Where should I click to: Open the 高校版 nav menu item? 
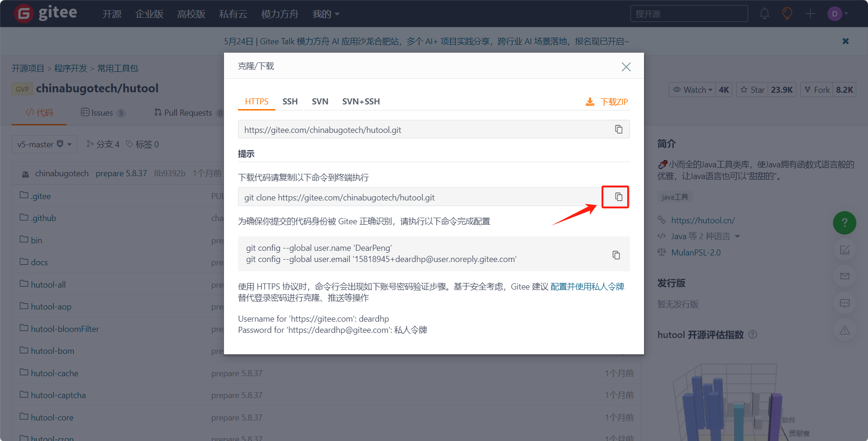[x=191, y=14]
